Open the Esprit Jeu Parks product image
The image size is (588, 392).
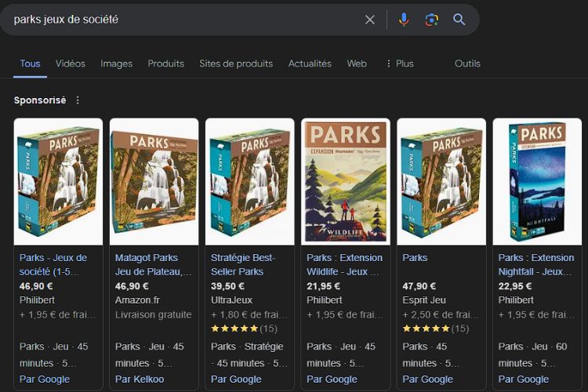(441, 182)
